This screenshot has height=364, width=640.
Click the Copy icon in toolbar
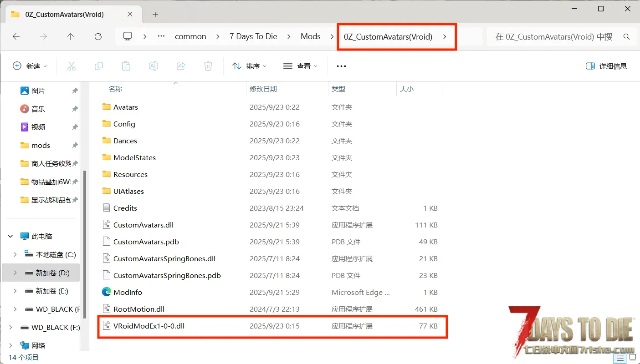[x=99, y=66]
